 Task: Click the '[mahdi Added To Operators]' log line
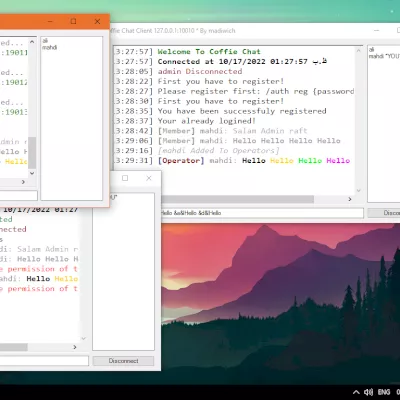(x=219, y=151)
